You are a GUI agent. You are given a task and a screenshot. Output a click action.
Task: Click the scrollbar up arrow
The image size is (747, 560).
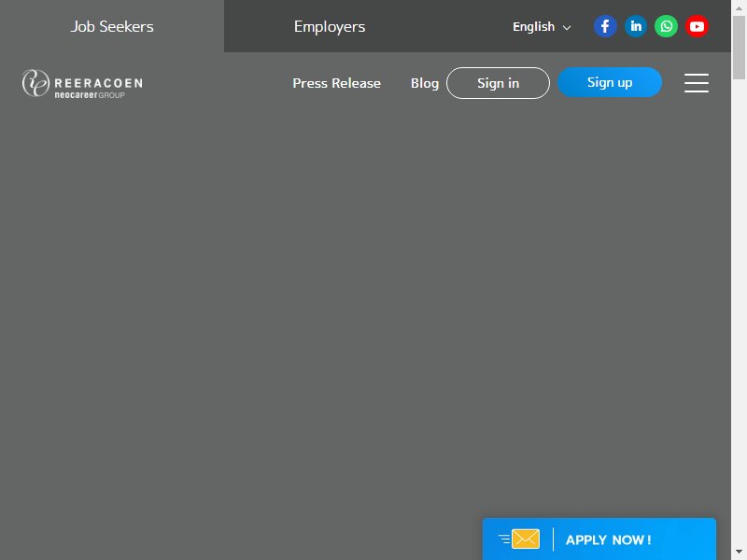[x=739, y=7]
